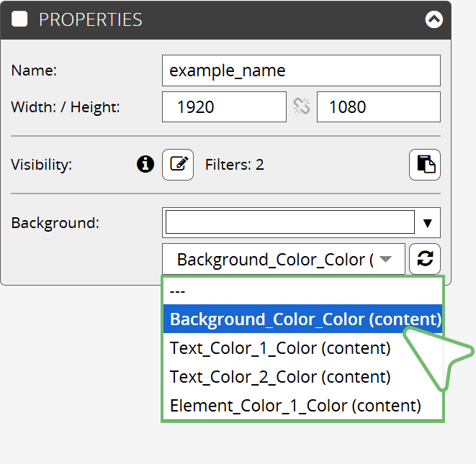Open the Background_Color_Color variable dropdown
The width and height of the screenshot is (476, 464).
[x=284, y=259]
